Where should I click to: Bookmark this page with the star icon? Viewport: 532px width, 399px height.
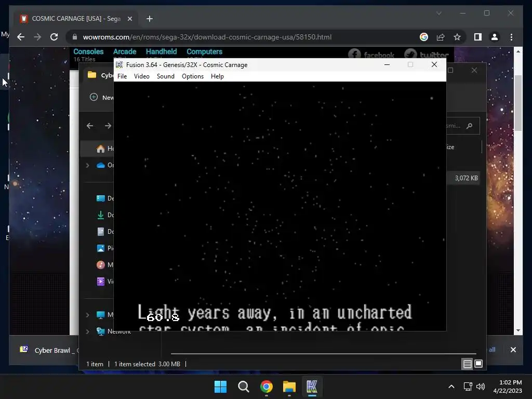[457, 37]
